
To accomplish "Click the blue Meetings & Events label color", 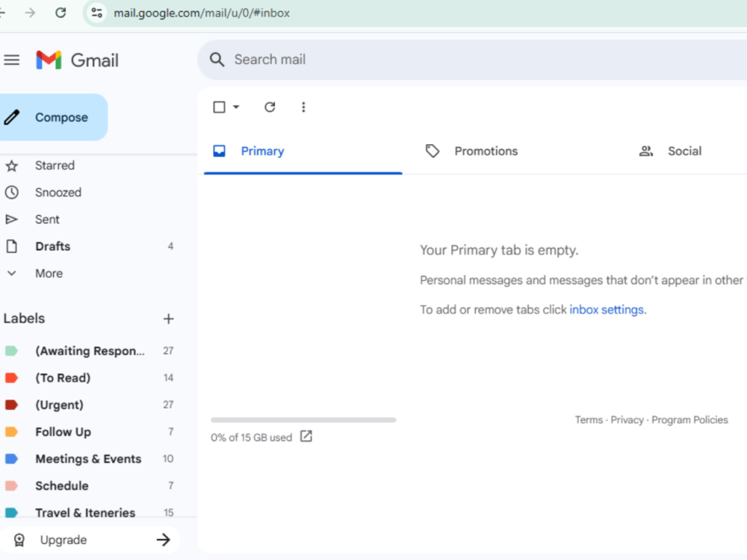I will tap(11, 459).
